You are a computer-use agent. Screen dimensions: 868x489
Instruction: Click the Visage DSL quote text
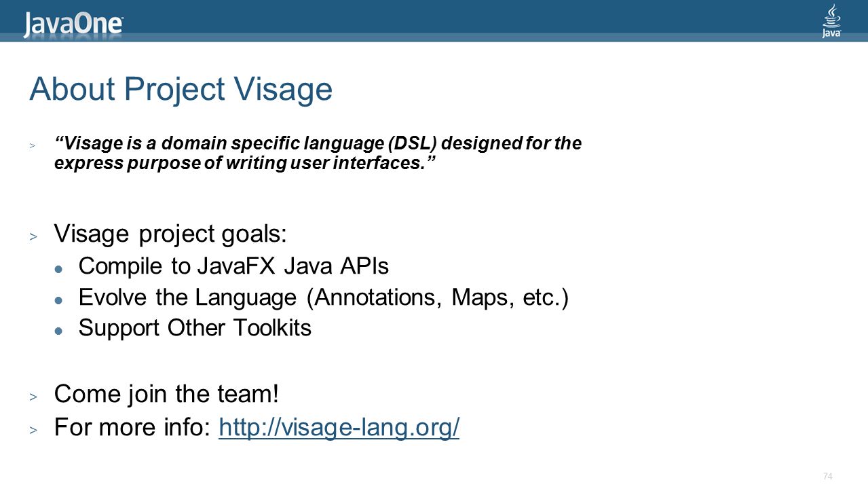(318, 153)
